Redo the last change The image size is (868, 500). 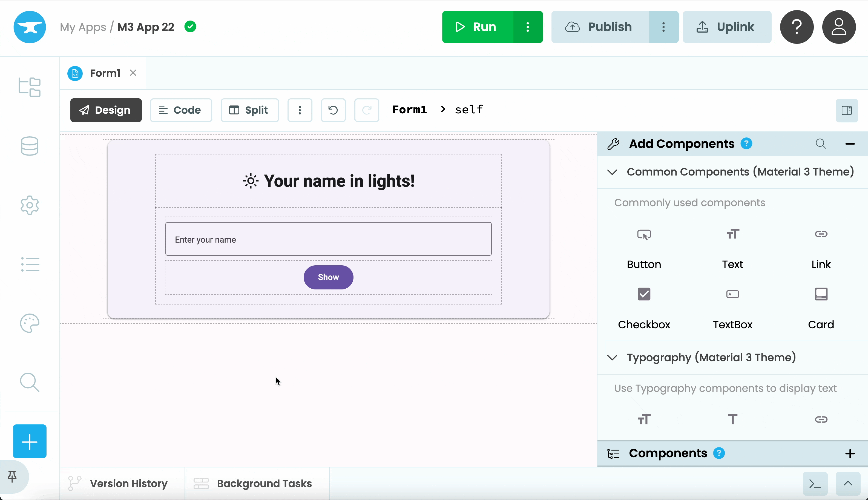(x=367, y=110)
